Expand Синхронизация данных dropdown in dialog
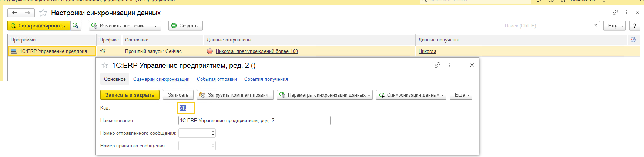The height and width of the screenshot is (157, 644). click(411, 95)
